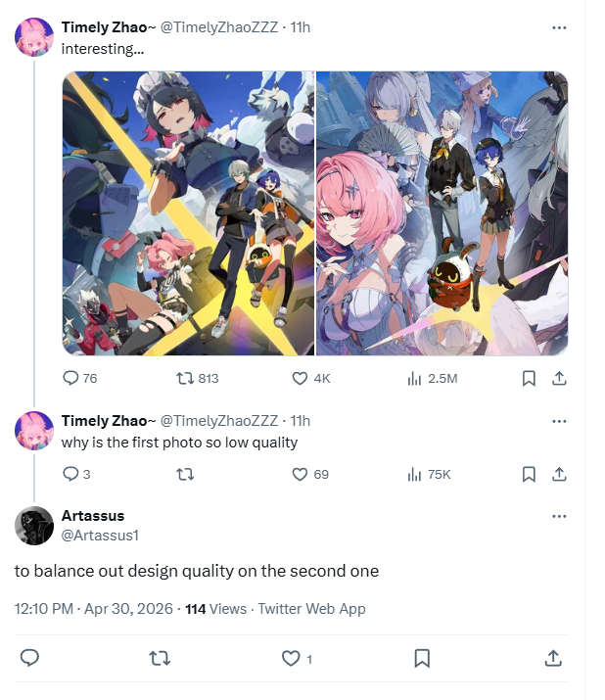Screen dimensions: 605x700
Task: Open more options on the second Timely Zhao tweet
Action: tap(559, 421)
